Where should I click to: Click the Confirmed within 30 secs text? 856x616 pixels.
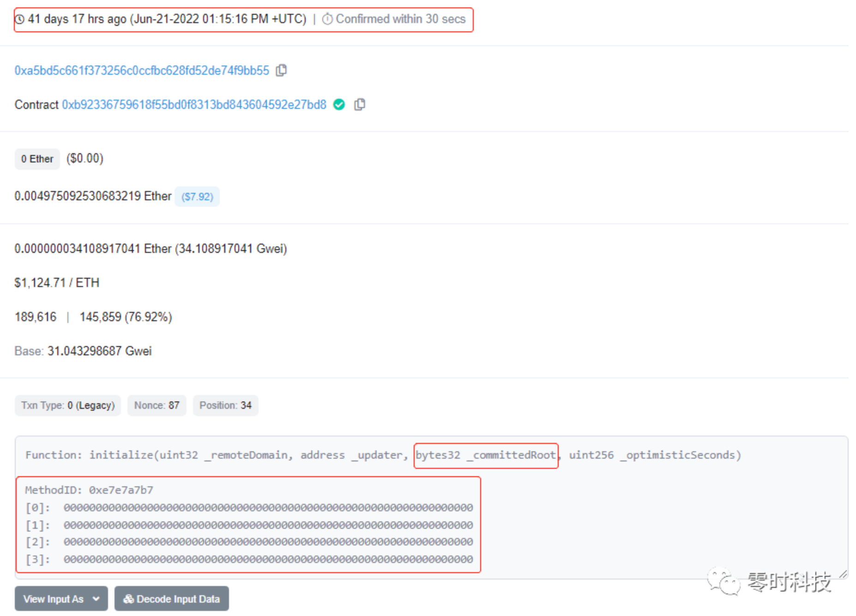401,19
